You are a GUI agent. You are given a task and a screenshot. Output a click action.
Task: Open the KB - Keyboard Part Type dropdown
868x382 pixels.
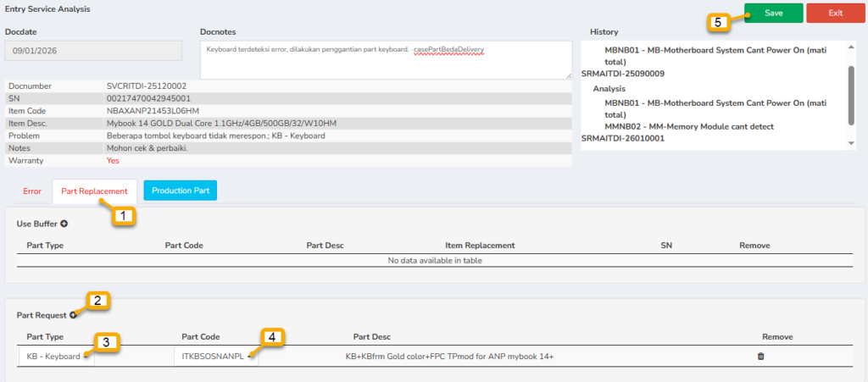point(56,357)
